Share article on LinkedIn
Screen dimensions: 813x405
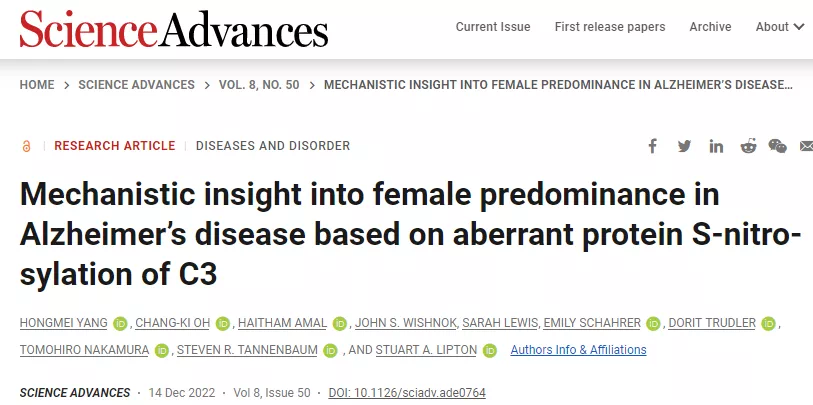(716, 146)
